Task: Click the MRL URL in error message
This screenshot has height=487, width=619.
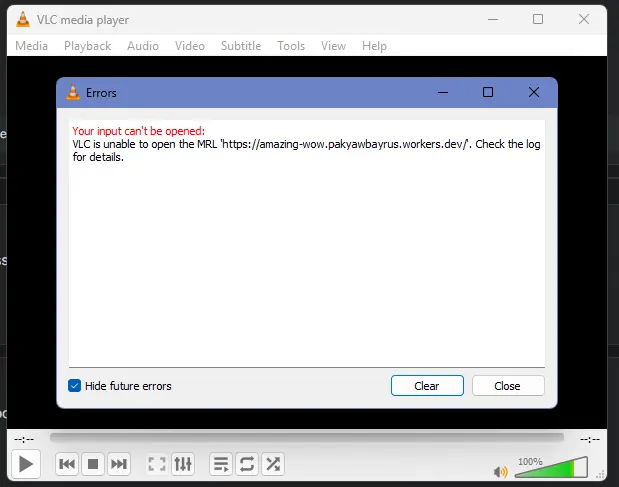Action: [x=344, y=144]
